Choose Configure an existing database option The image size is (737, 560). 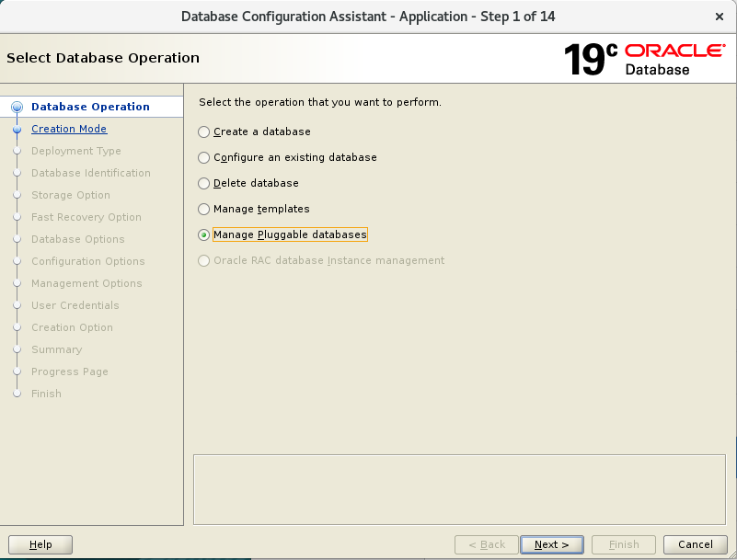[203, 157]
